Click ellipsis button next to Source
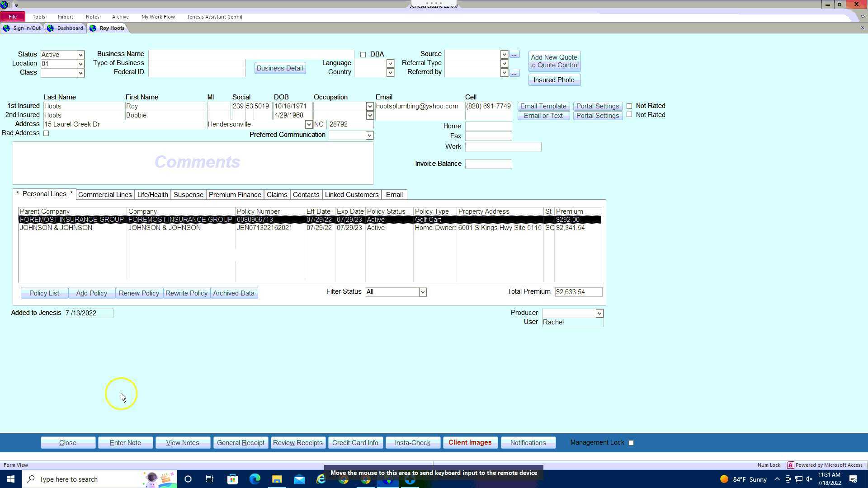Screen dimensions: 868x488 click(514, 54)
